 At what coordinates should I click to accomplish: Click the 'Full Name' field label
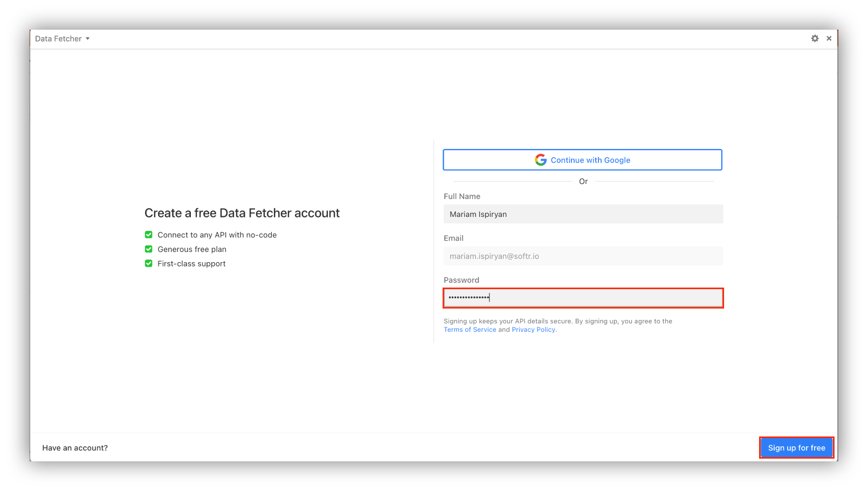(462, 196)
